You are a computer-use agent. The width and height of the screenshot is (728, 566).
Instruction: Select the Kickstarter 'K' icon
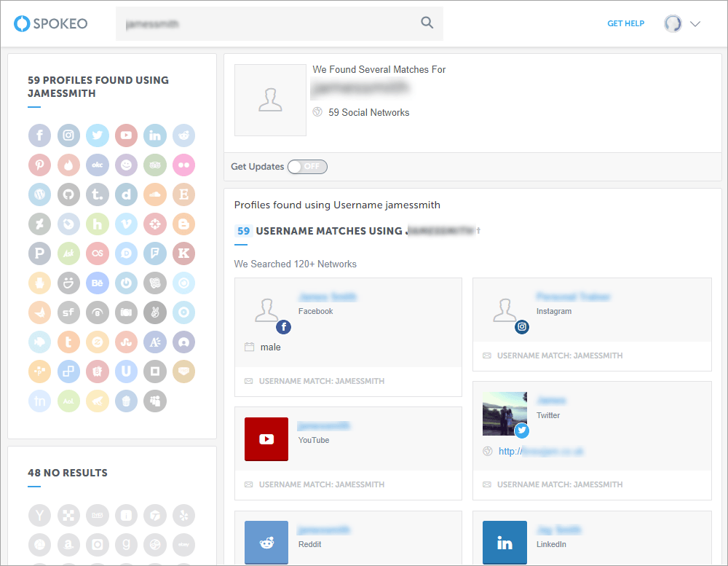[x=184, y=253]
